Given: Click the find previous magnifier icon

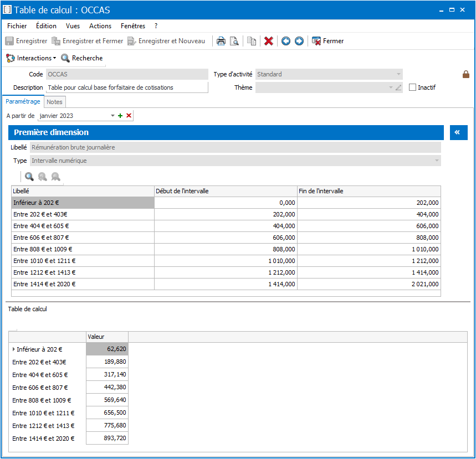Looking at the screenshot, I should 43,177.
